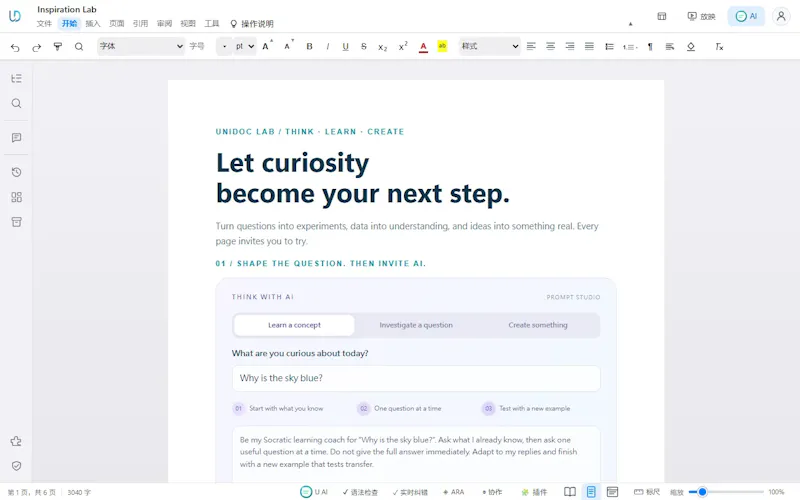Select the Investigate a question tab
The height and width of the screenshot is (500, 800).
point(416,325)
